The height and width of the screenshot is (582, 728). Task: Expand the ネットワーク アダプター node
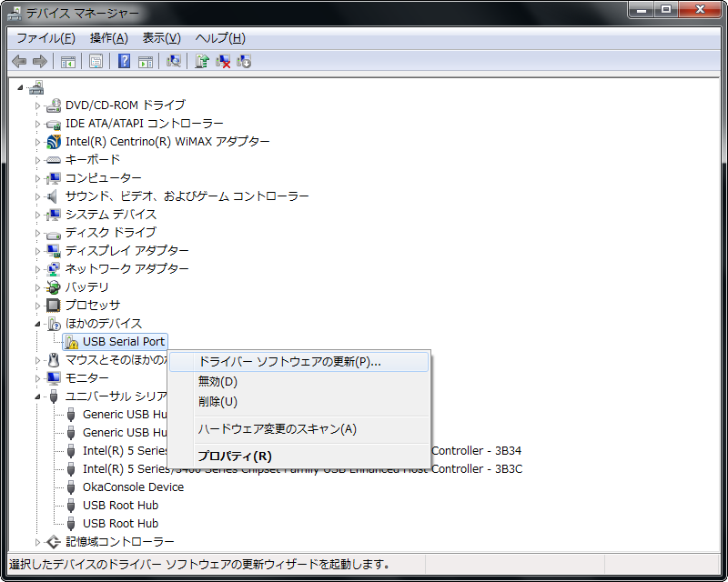coord(38,269)
